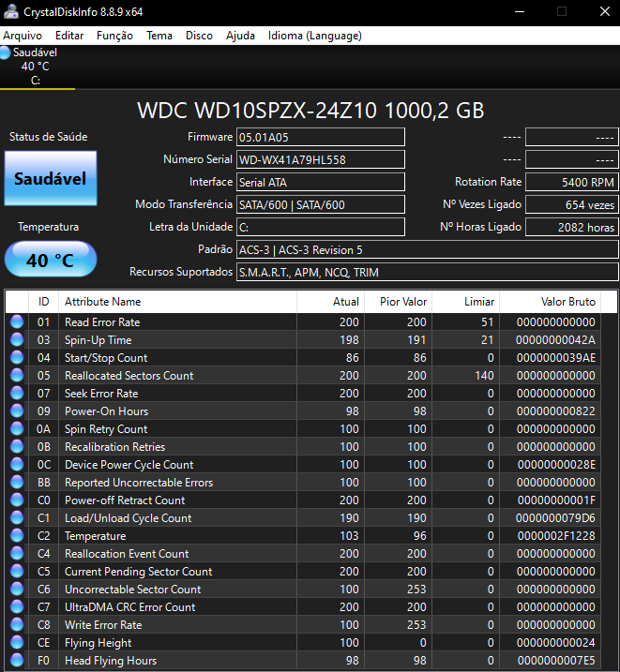Viewport: 620px width, 672px height.
Task: Click the blue status orb in disk tab
Action: point(5,52)
